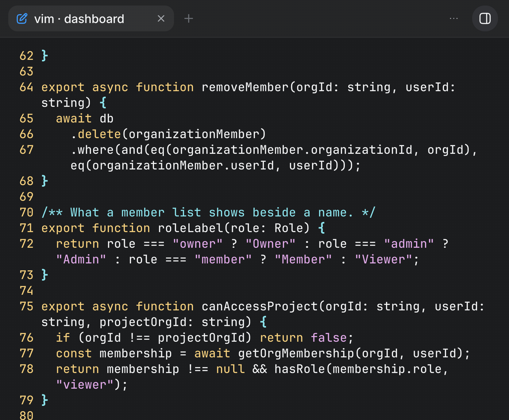Click the edit pencil icon in the tab
This screenshot has width=509, height=420.
click(x=22, y=19)
